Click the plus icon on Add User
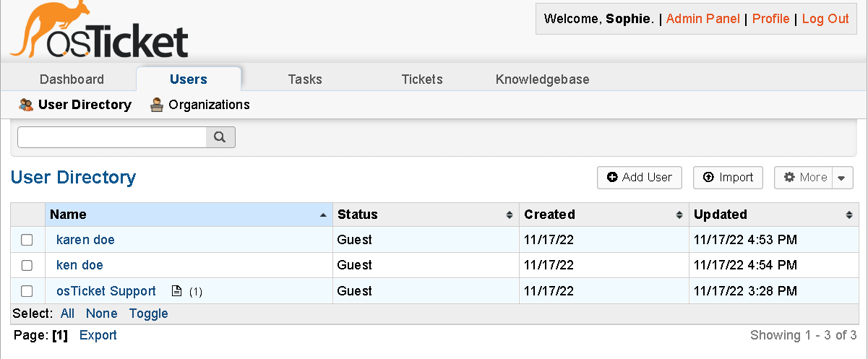 click(x=612, y=178)
